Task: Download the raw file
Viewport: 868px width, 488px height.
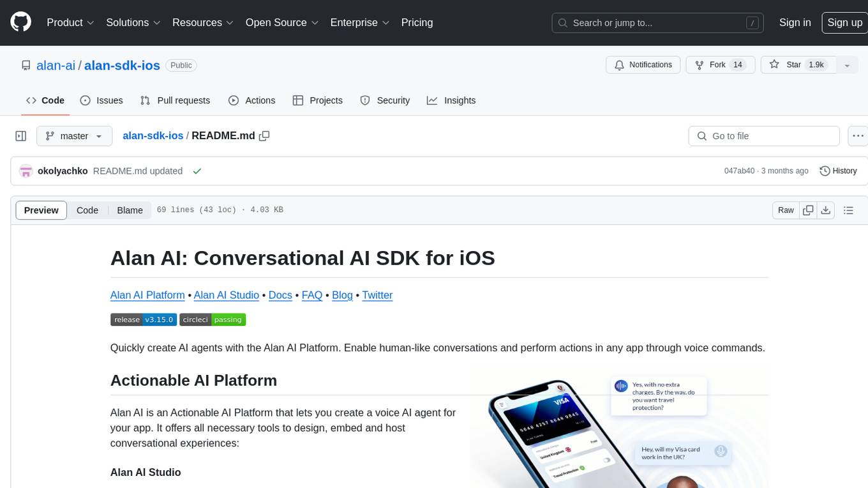Action: click(826, 210)
